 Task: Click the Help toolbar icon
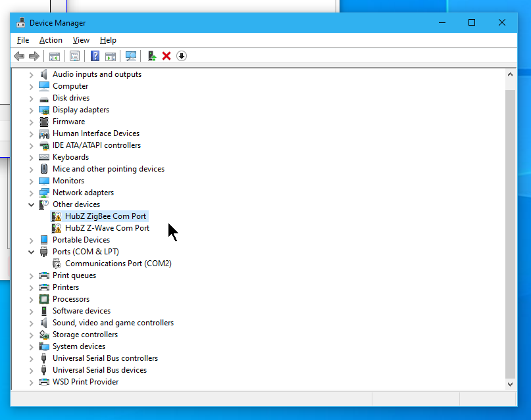click(95, 57)
